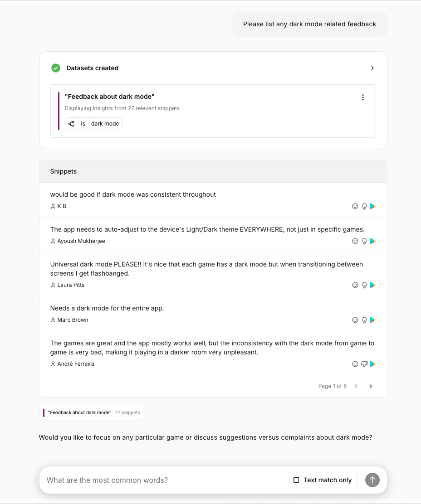The image size is (421, 504).
Task: Open the filter relationship icon beside the dark mode chip
Action: coord(71,123)
